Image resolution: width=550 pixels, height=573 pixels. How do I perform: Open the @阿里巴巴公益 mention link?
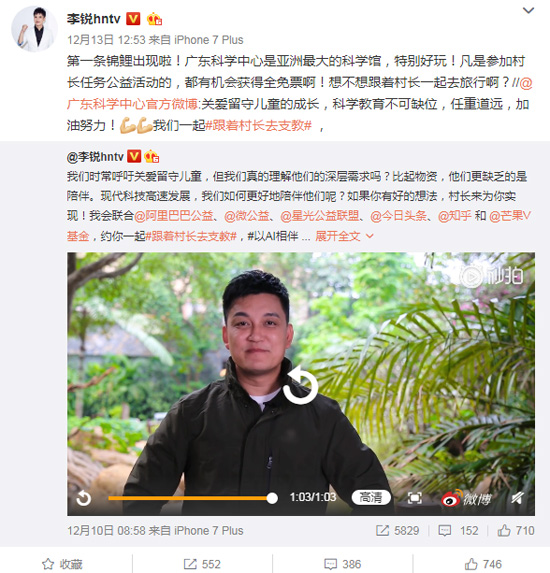pos(174,216)
